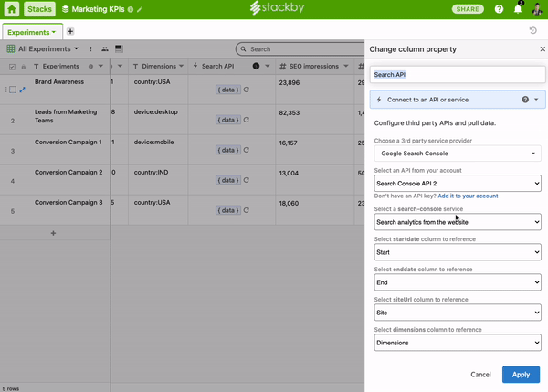Click column type help icon
Screen dimensions: 548x392
point(525,100)
